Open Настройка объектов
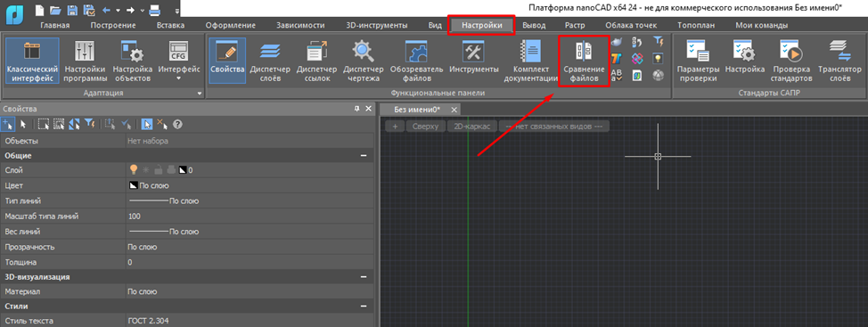Viewport: 868px width, 327px height. pos(133,61)
